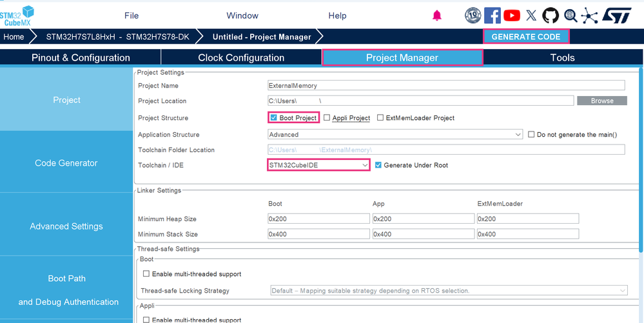
Task: Open the GitHub icon link
Action: [x=551, y=15]
